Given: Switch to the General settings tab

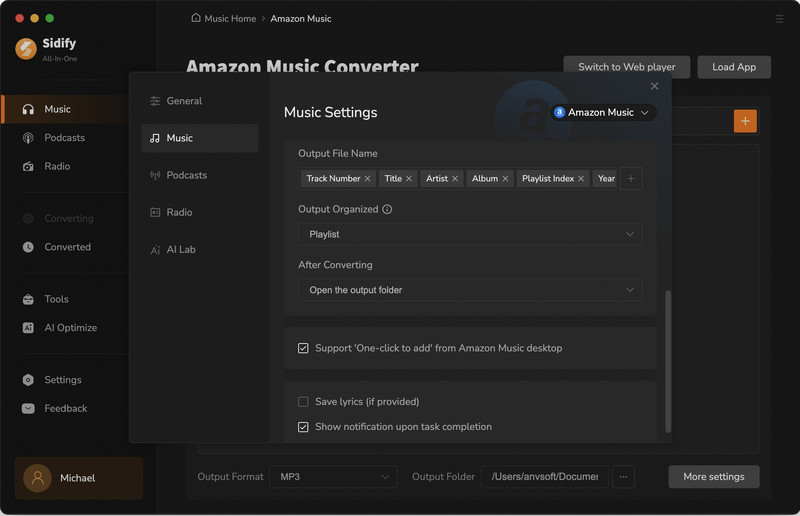Looking at the screenshot, I should [199, 101].
